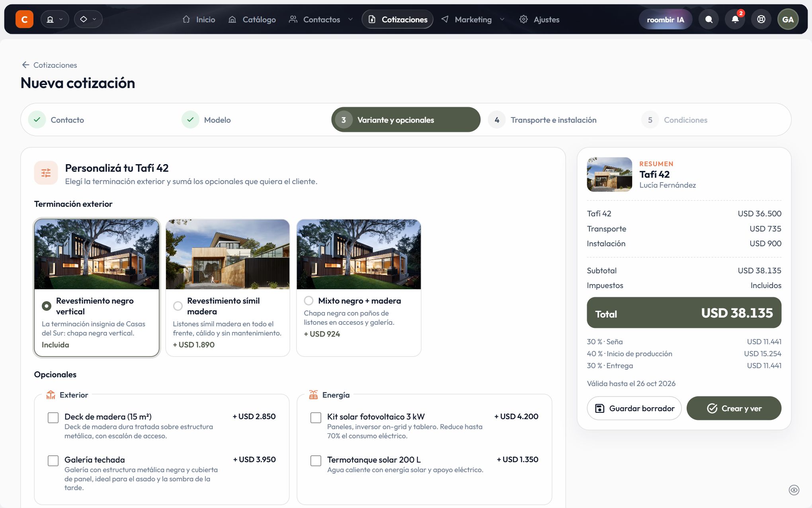Image resolution: width=812 pixels, height=508 pixels.
Task: Click the símil madera house image
Action: [x=228, y=254]
